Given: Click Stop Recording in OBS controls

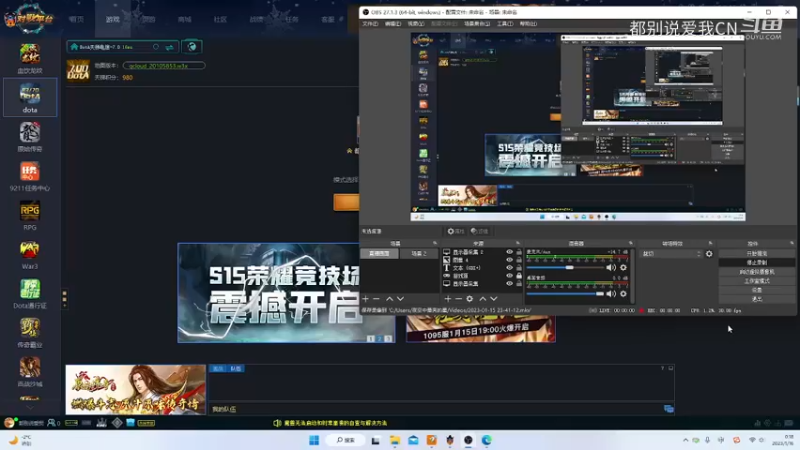Looking at the screenshot, I should click(757, 262).
